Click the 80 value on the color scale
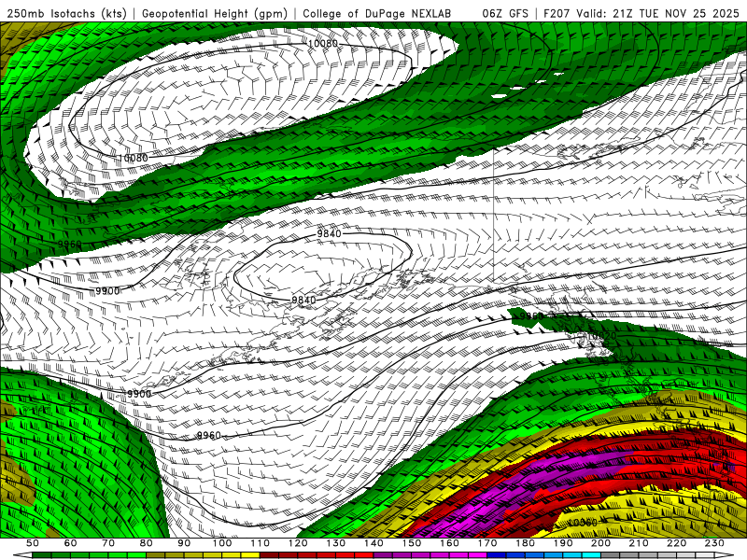Image resolution: width=747 pixels, height=560 pixels. click(x=147, y=543)
